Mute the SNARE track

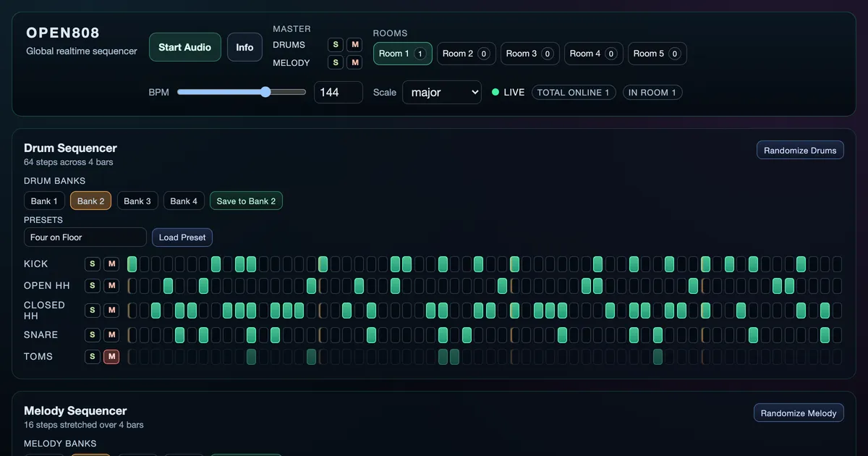coord(111,334)
